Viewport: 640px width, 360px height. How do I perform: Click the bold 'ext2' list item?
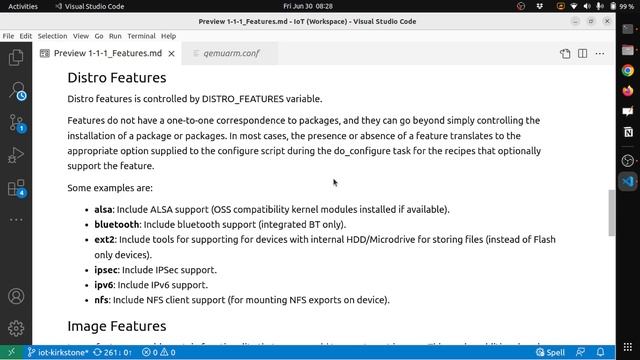pyautogui.click(x=104, y=240)
